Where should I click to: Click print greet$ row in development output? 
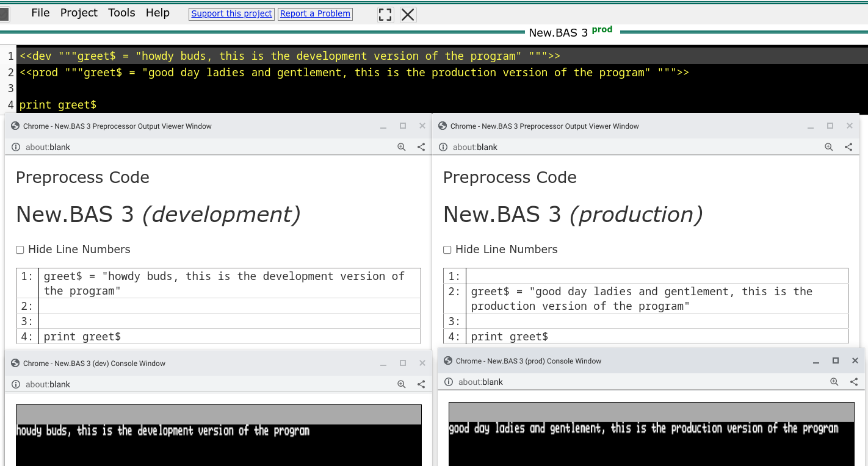[230, 336]
